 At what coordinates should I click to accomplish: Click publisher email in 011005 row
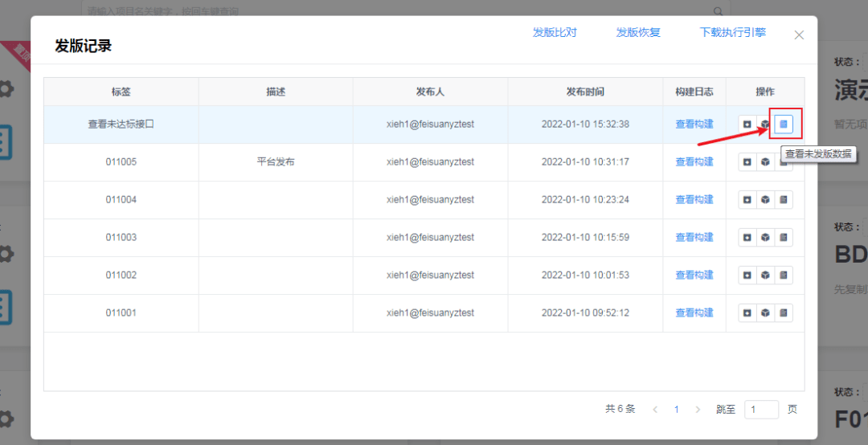point(430,162)
